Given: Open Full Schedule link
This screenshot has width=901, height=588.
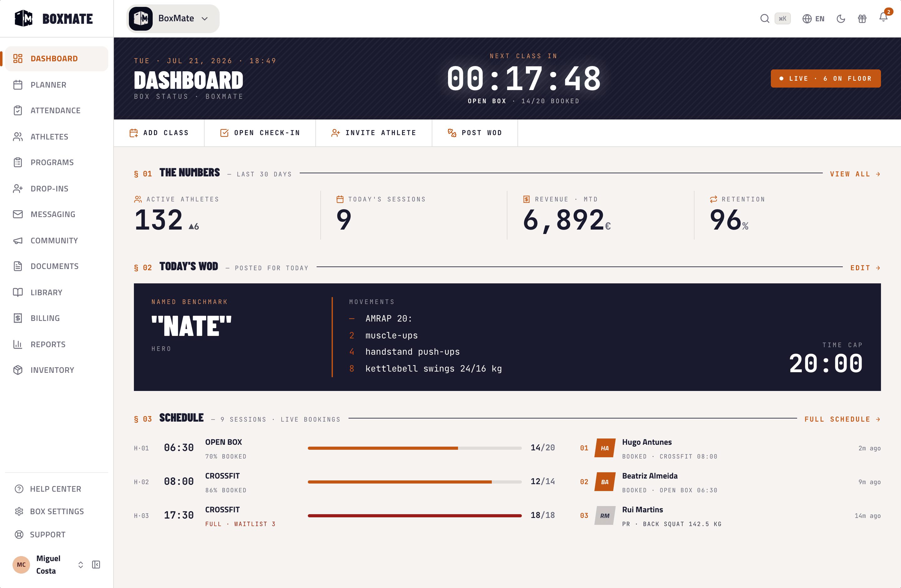Looking at the screenshot, I should click(843, 419).
